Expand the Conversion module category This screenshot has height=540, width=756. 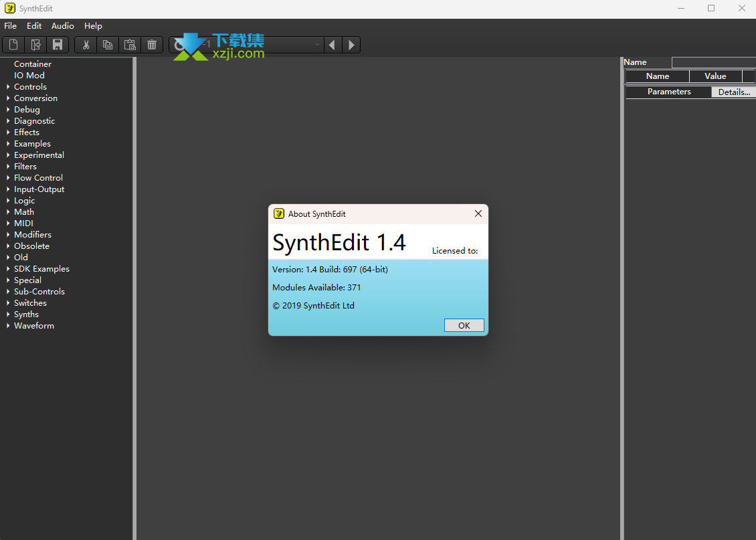click(x=8, y=98)
